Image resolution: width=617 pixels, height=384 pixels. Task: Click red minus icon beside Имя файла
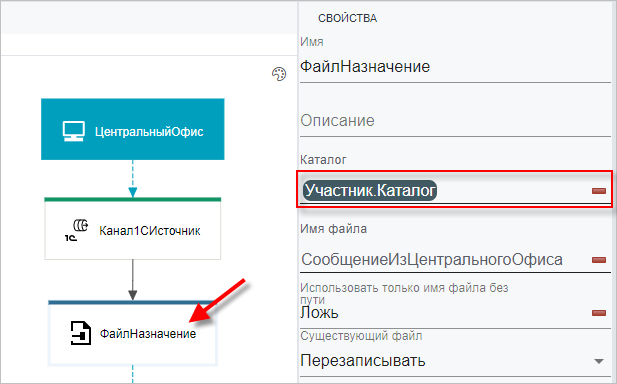pos(599,260)
